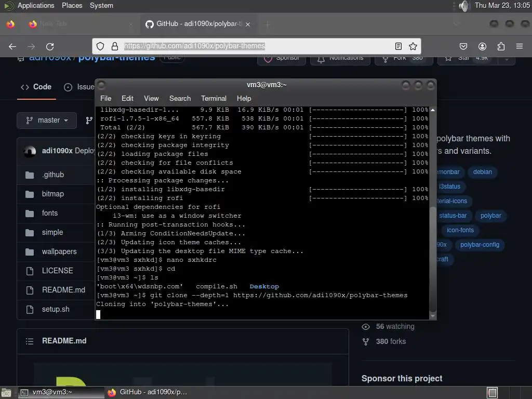Click the volume speaker icon in top panel
Viewport: 532px width, 399px height.
click(x=464, y=6)
